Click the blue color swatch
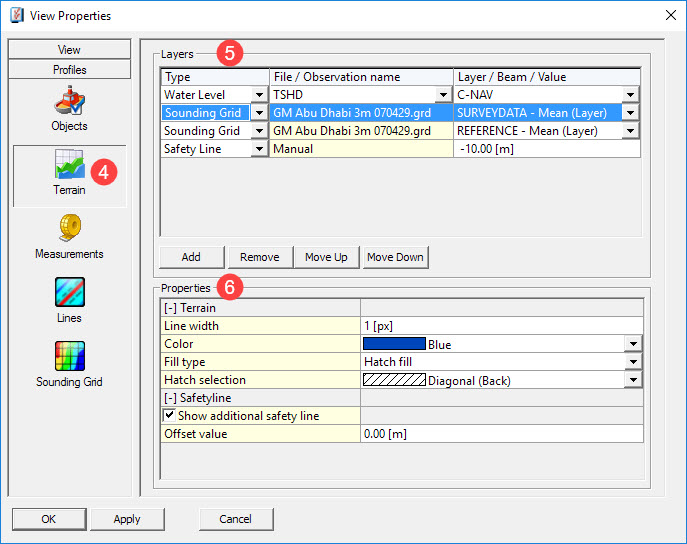Screen dimensions: 687x544 393,344
